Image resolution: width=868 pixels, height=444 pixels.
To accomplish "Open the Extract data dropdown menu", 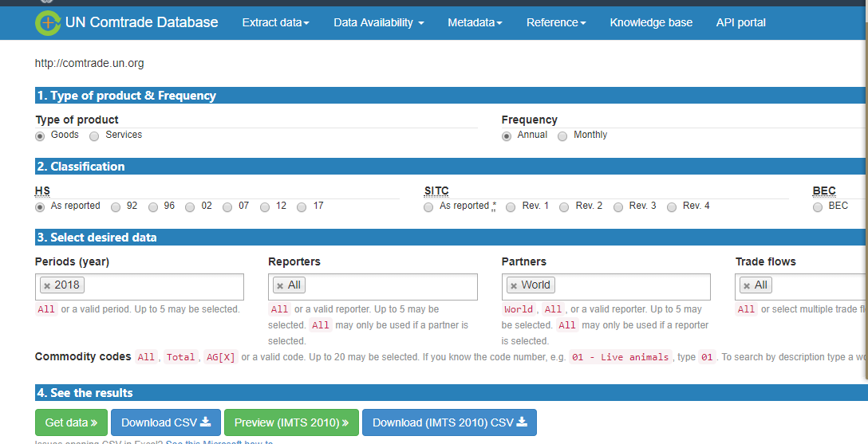I will (x=276, y=22).
